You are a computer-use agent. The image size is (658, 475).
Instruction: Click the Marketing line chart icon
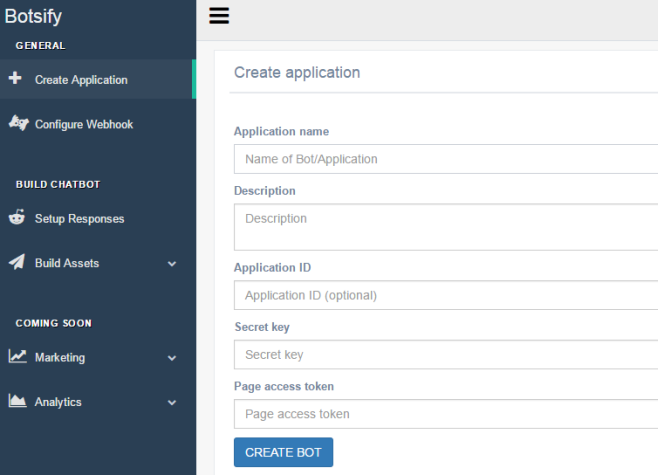click(17, 357)
